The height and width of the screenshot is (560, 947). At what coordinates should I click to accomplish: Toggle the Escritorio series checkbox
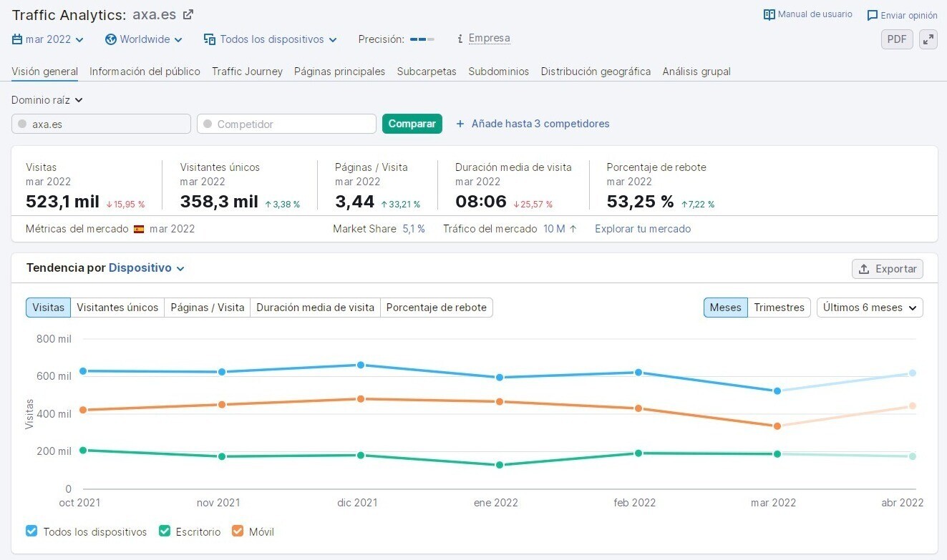point(165,531)
